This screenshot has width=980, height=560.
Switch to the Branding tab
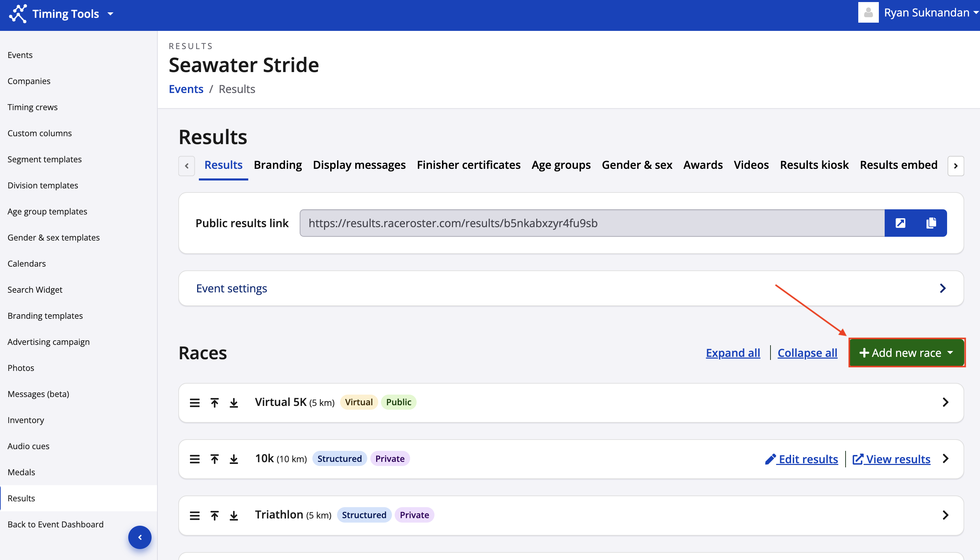277,165
